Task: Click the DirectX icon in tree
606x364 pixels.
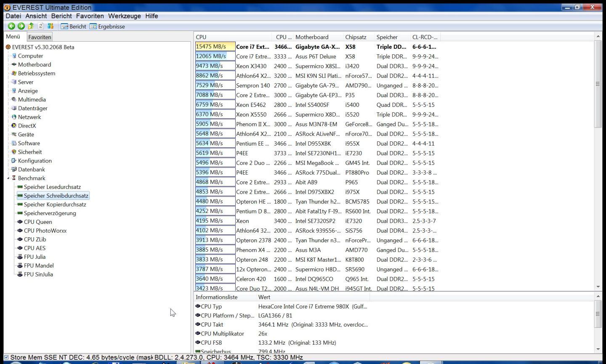Action: tap(14, 126)
